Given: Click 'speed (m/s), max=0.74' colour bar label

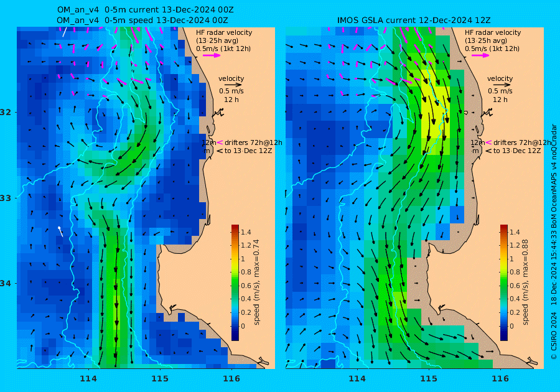Looking at the screenshot, I should [x=256, y=282].
